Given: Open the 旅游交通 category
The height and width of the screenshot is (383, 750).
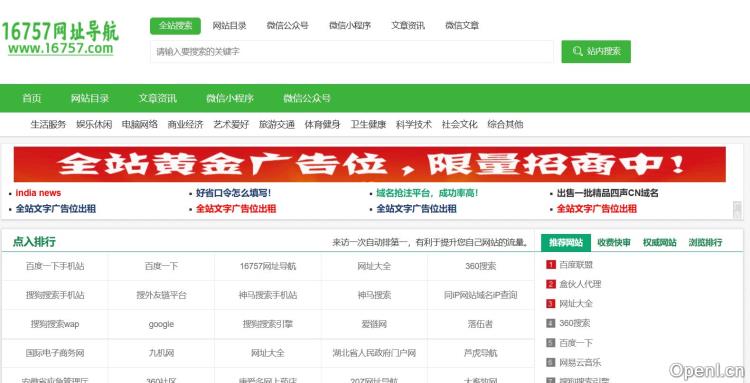Looking at the screenshot, I should 277,125.
